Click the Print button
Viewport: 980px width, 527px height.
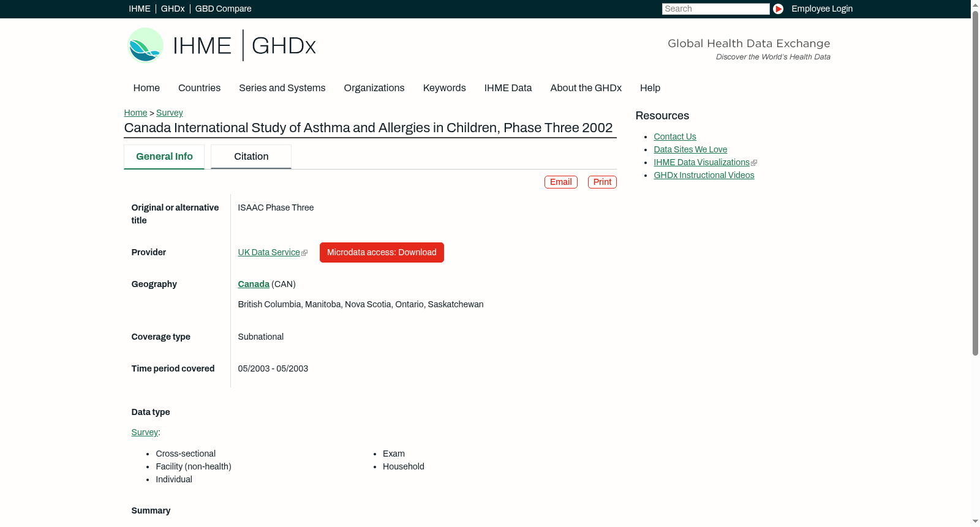[x=602, y=182]
